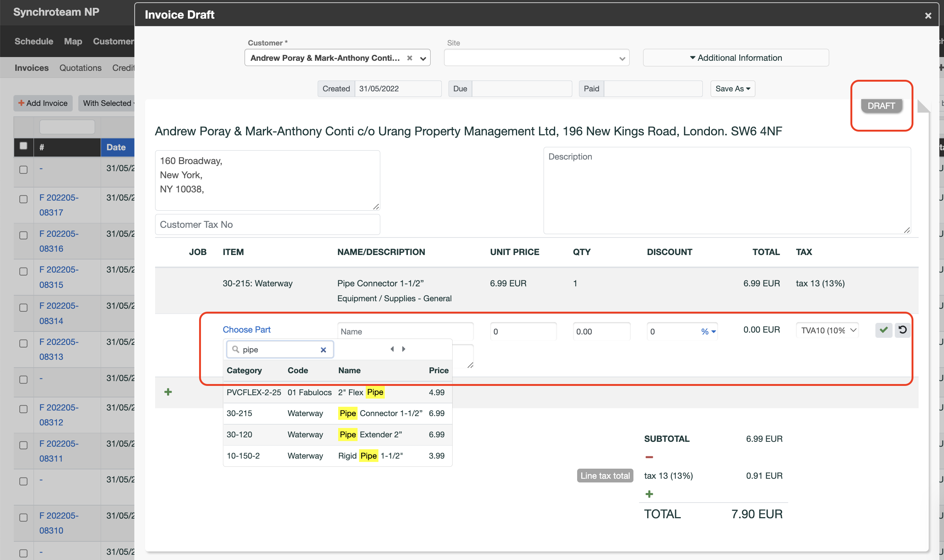This screenshot has height=560, width=944.
Task: Select Pipe Connector 1-1/2" part row
Action: click(x=337, y=413)
